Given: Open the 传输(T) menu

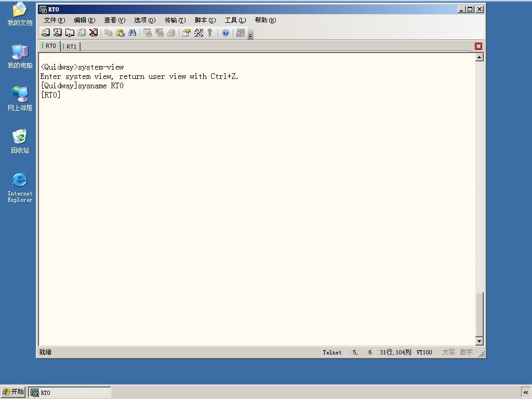Looking at the screenshot, I should click(175, 20).
